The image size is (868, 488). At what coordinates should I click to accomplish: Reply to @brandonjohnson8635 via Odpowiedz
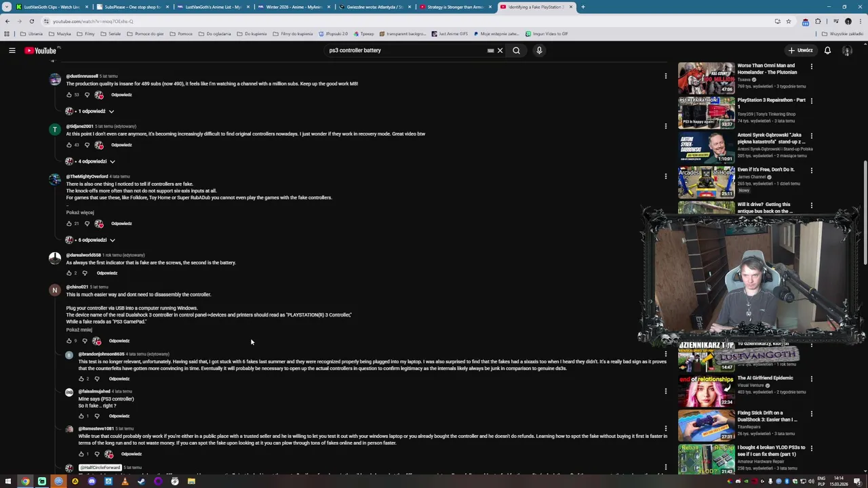(119, 379)
